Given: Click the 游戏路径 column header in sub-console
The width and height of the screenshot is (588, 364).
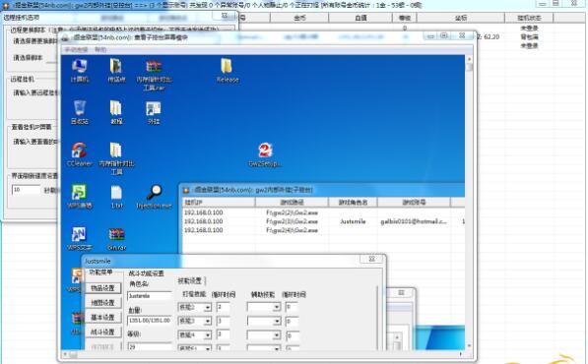Looking at the screenshot, I should 292,203.
